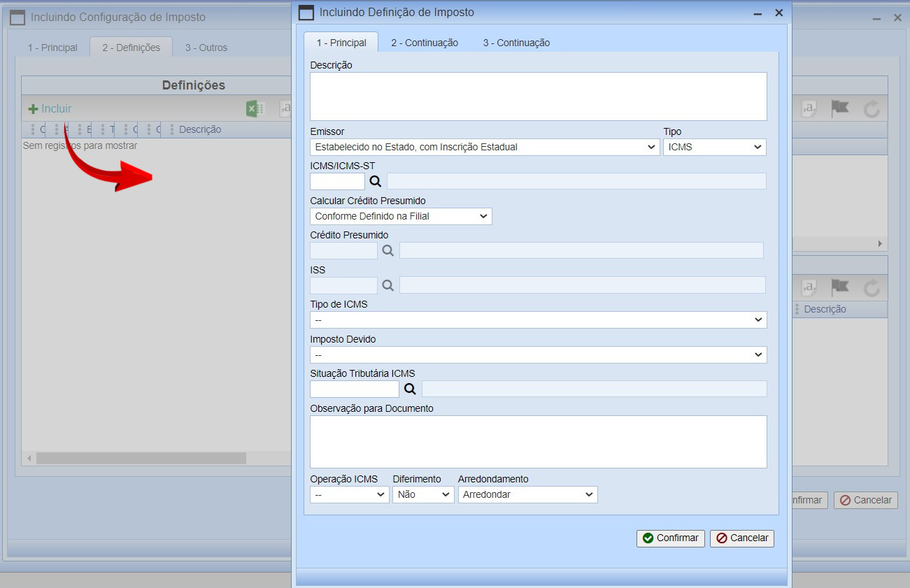910x588 pixels.
Task: Click the Crédito Presumido search magnifier icon
Action: (x=388, y=250)
